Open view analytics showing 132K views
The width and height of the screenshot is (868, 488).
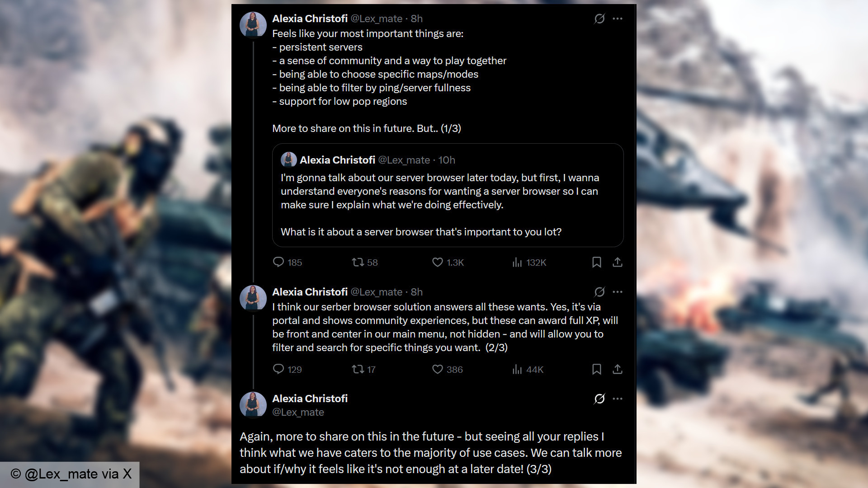(517, 262)
